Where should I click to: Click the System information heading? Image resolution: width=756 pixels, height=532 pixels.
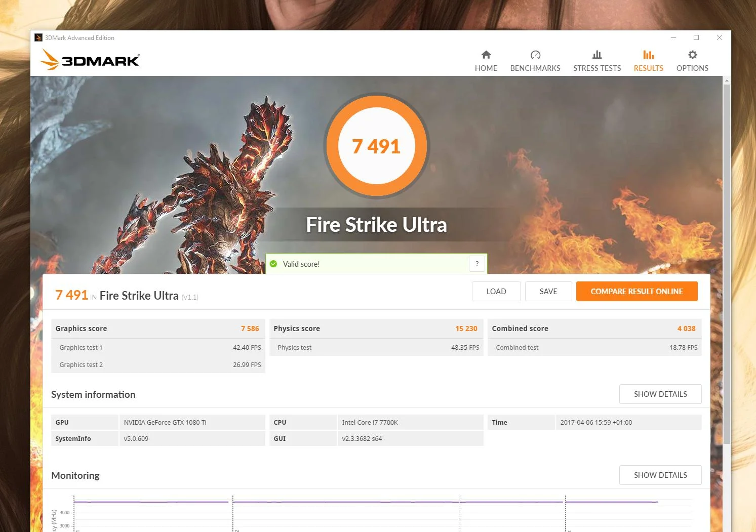coord(93,394)
